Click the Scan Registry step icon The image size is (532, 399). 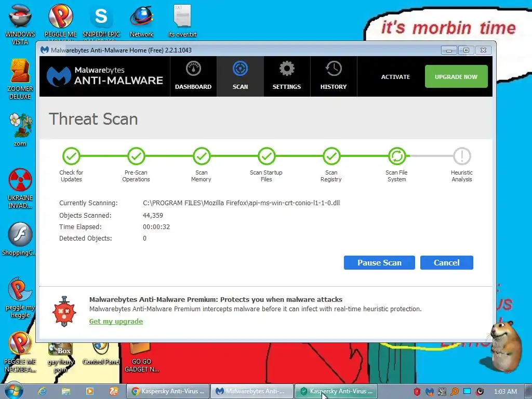[331, 156]
